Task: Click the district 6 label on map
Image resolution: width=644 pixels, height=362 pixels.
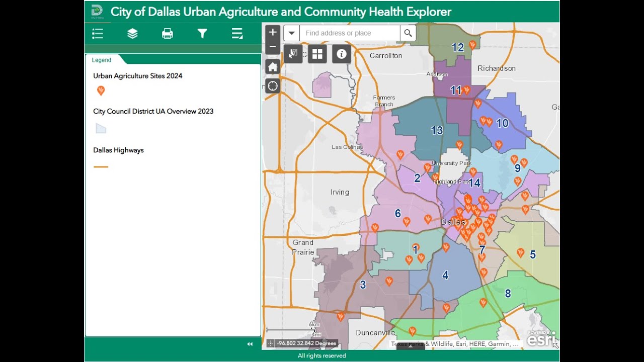Action: 397,214
